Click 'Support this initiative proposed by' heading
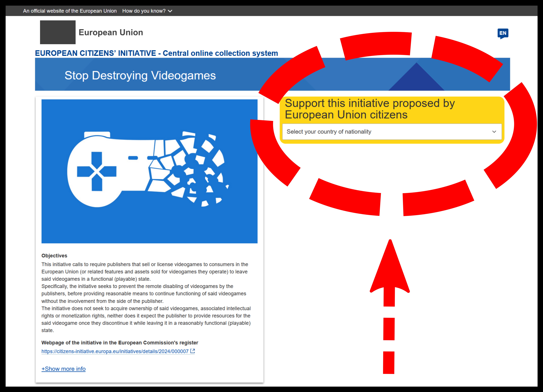 point(370,109)
